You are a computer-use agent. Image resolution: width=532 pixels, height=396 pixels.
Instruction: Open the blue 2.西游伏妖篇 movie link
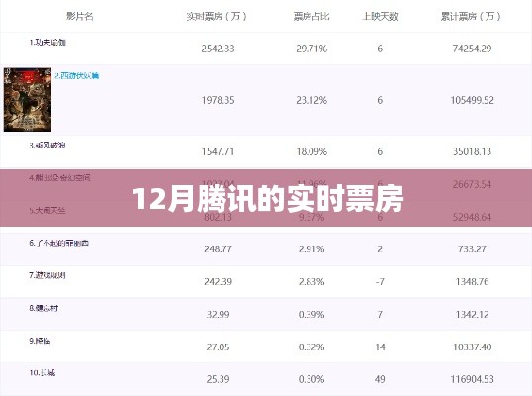77,76
